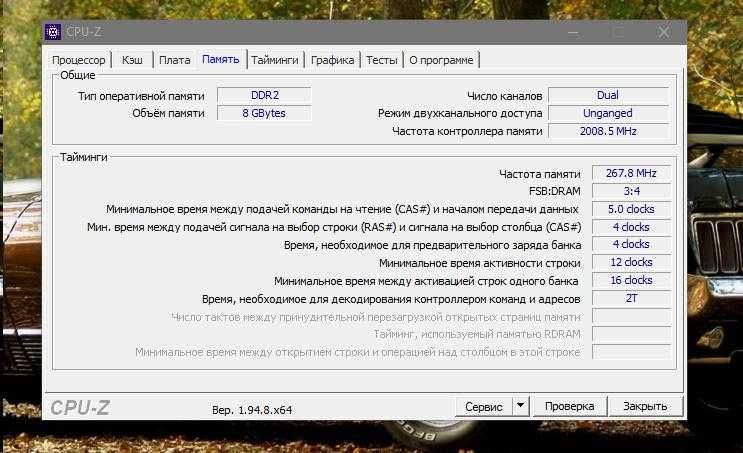Close the CPU-Z window
The image size is (743, 453).
[664, 32]
